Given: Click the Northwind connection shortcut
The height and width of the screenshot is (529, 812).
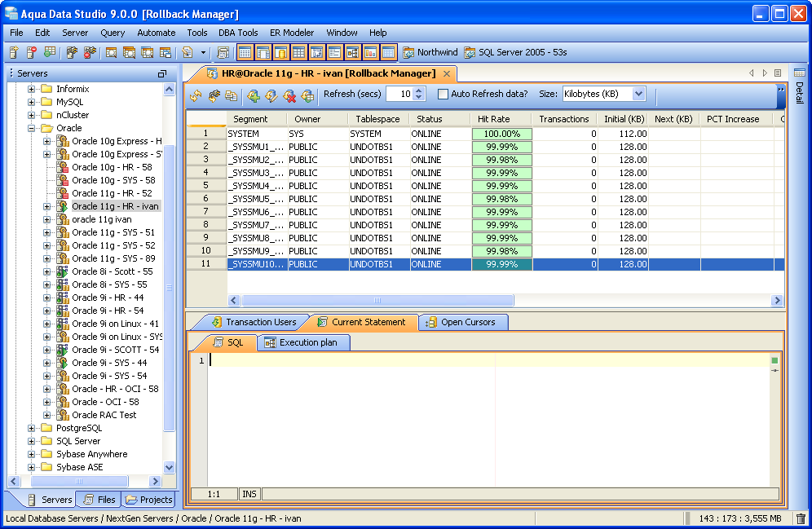Looking at the screenshot, I should [x=430, y=53].
